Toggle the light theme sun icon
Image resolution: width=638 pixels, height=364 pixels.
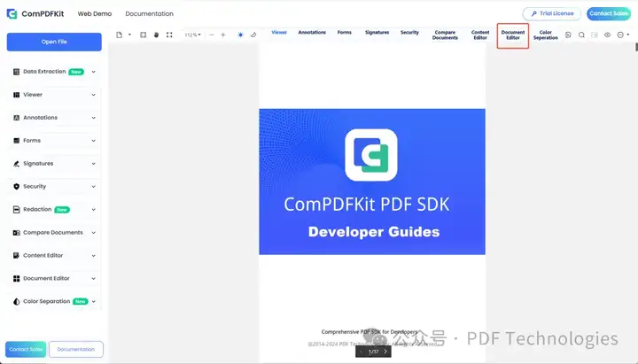click(x=240, y=35)
